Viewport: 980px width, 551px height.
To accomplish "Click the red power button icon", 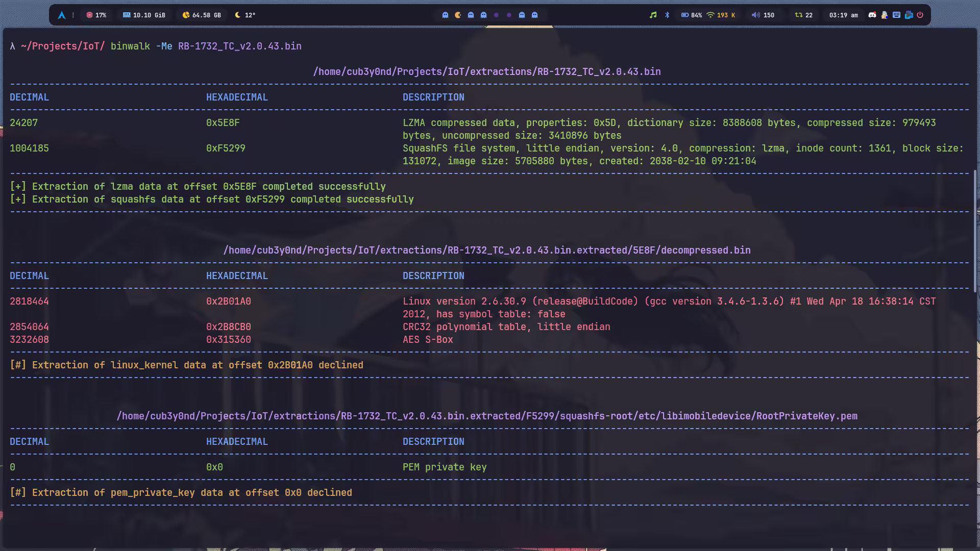I will tap(920, 15).
